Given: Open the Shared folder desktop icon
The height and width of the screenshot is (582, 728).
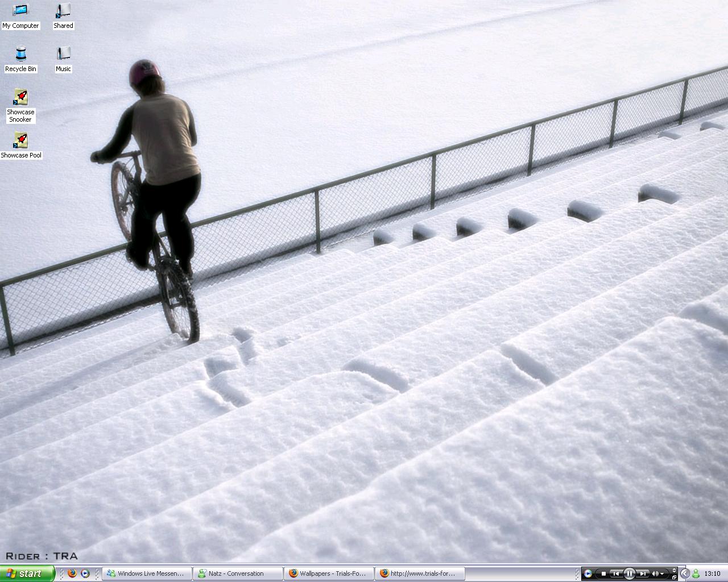Looking at the screenshot, I should point(63,16).
